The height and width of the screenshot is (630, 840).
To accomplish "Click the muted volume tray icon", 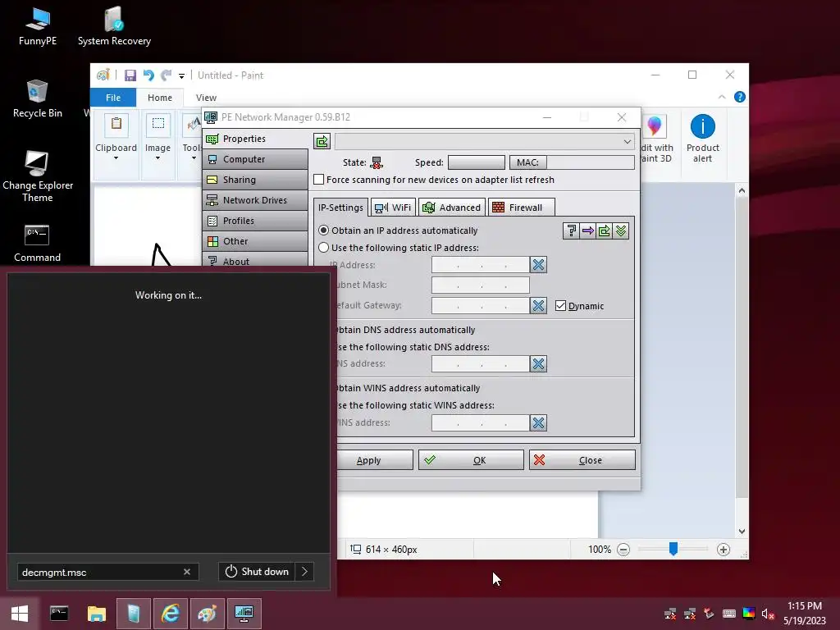I will coord(768,614).
